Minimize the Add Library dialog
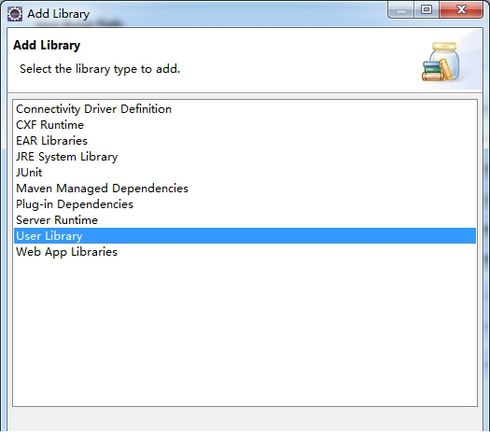This screenshot has width=490, height=448. click(401, 10)
